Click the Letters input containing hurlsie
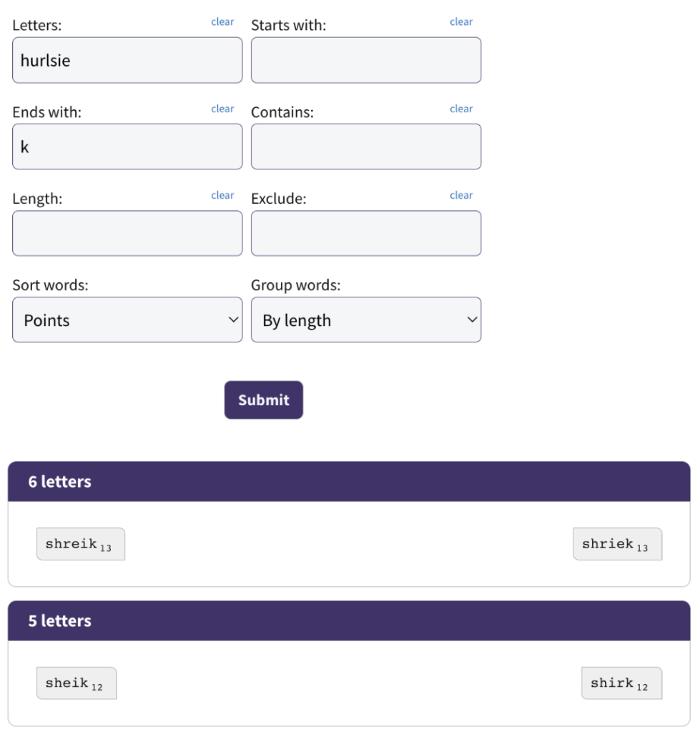Image resolution: width=700 pixels, height=732 pixels. tap(127, 60)
